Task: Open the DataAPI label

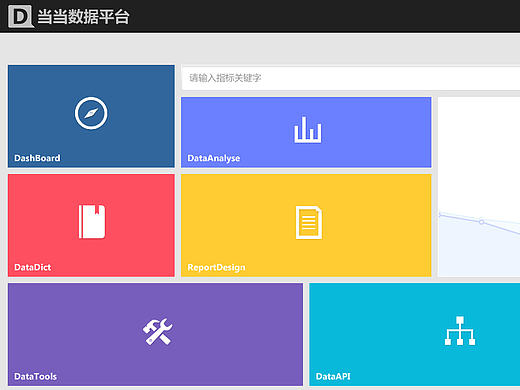Action: click(333, 377)
